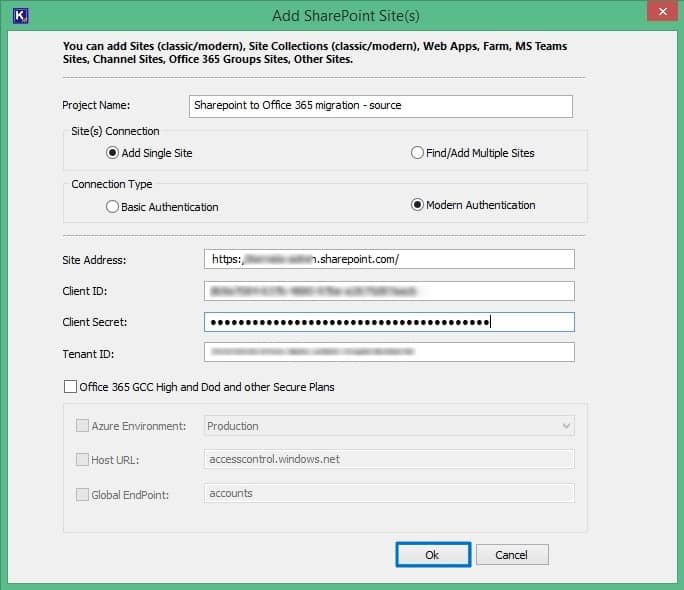Viewport: 684px width, 590px height.
Task: Click the Tenant ID field
Action: pyautogui.click(x=389, y=352)
